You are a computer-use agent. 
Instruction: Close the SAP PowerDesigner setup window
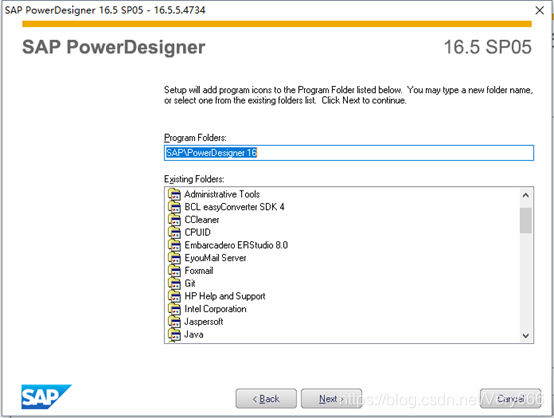(x=540, y=10)
